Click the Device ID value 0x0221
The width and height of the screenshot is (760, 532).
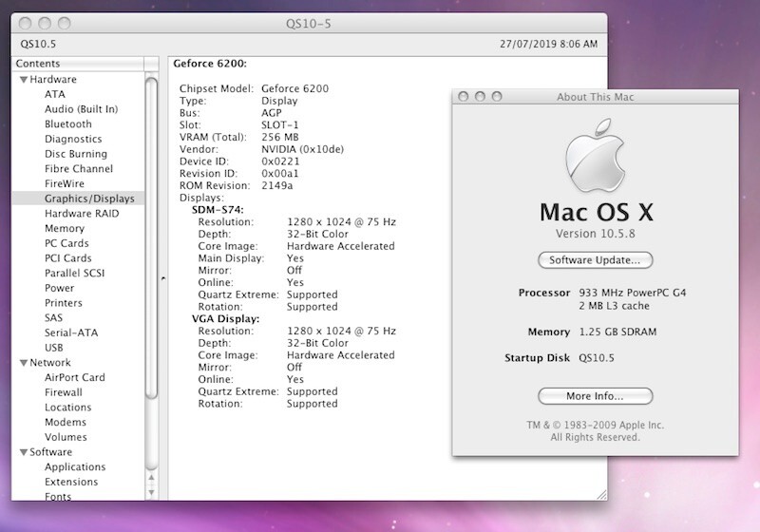pos(280,161)
